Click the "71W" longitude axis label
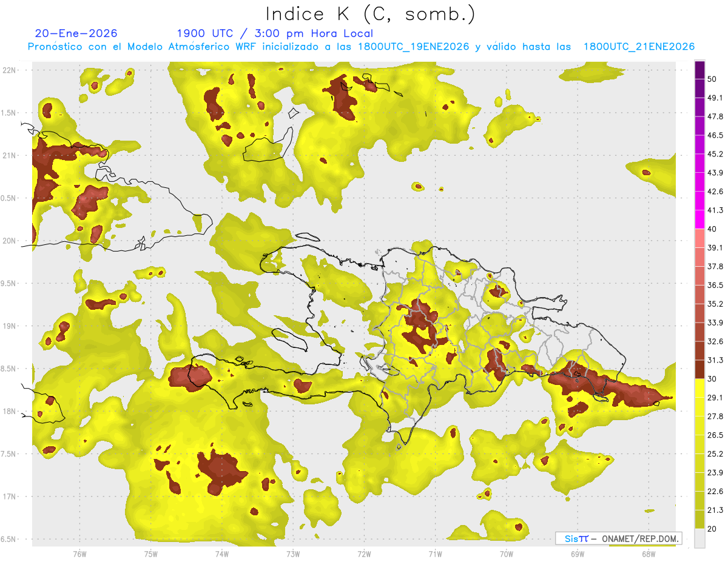 [x=435, y=554]
